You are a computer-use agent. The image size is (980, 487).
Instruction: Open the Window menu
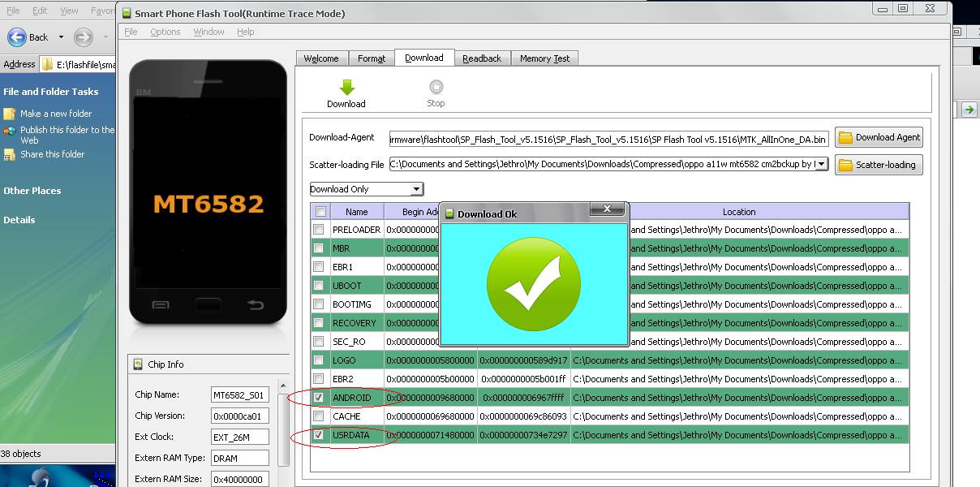[x=209, y=32]
